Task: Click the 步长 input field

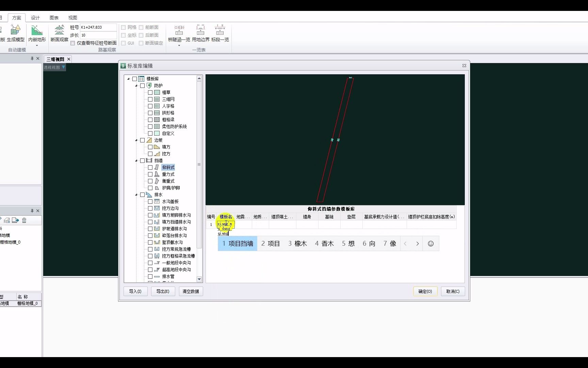Action: pyautogui.click(x=98, y=35)
